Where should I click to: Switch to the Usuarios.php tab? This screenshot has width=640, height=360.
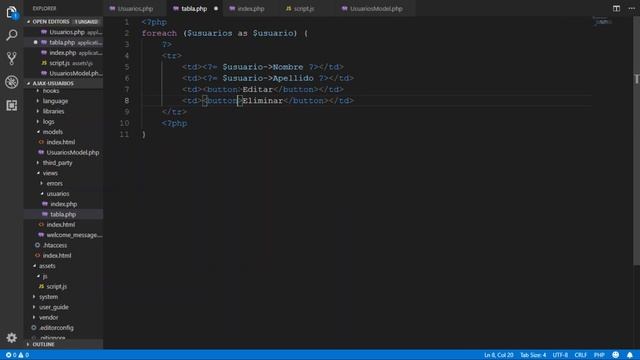[x=135, y=8]
